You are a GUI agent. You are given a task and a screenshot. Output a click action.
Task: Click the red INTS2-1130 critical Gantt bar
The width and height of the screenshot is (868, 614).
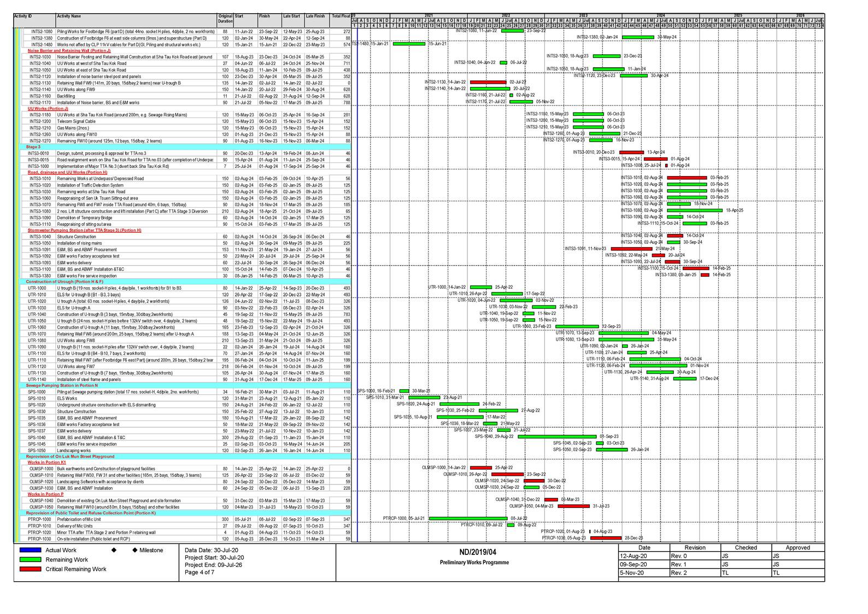pos(488,82)
